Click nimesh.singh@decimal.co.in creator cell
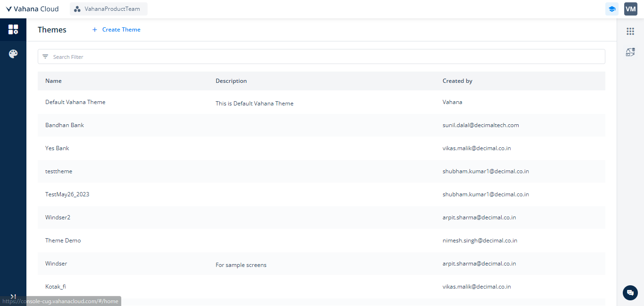Screen dimensions: 644x306 pos(480,241)
